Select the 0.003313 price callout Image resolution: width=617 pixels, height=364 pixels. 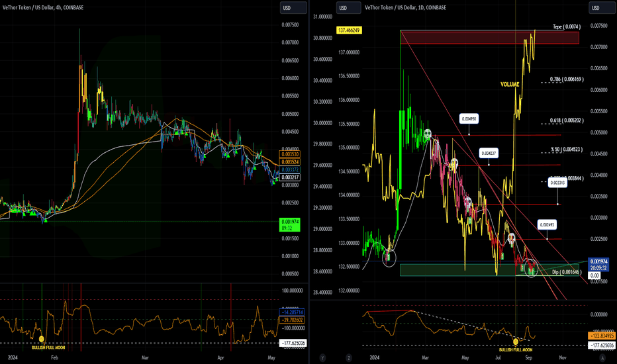[557, 183]
